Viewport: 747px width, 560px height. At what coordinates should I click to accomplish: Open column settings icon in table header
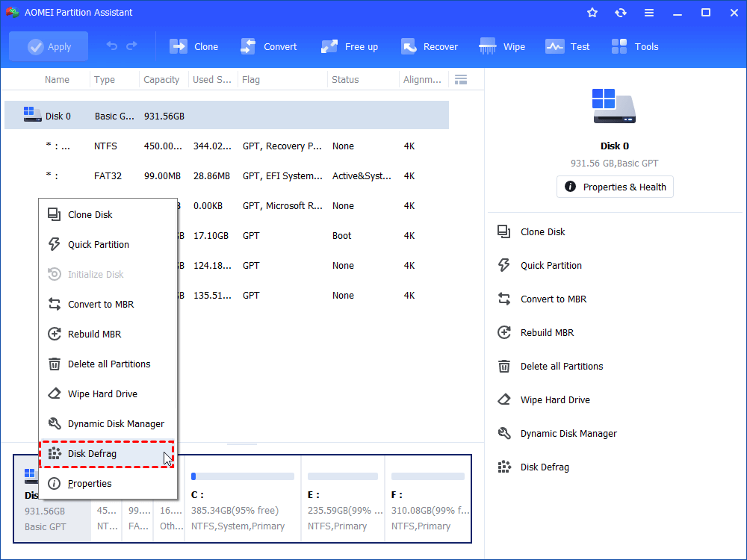[x=461, y=80]
